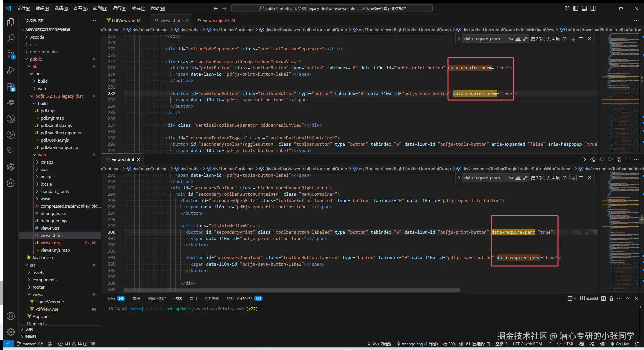This screenshot has height=350, width=644.
Task: Open Extensions view in activity bar
Action: [x=11, y=87]
